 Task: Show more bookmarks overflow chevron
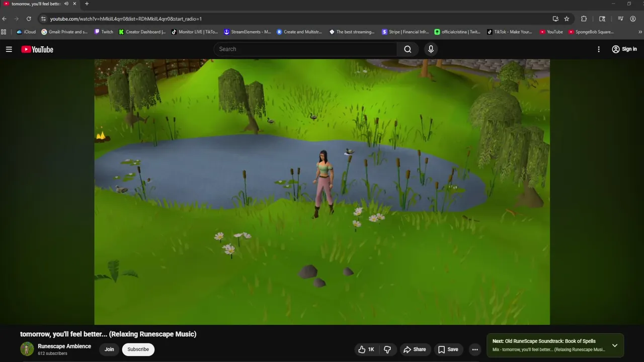pyautogui.click(x=640, y=32)
